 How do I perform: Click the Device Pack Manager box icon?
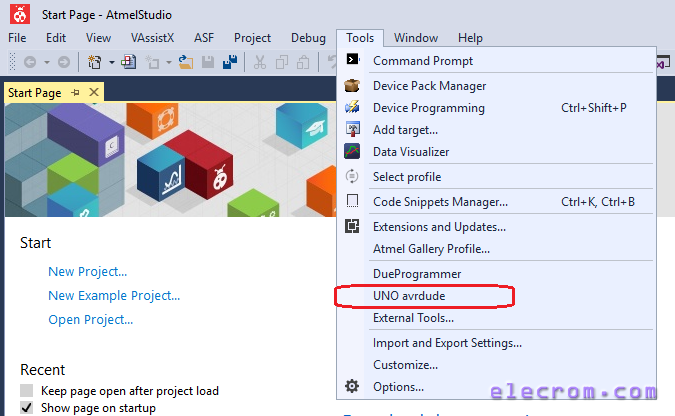352,85
